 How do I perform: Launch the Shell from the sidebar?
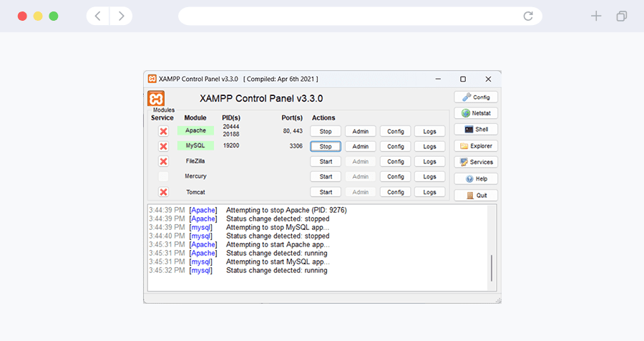tap(476, 129)
